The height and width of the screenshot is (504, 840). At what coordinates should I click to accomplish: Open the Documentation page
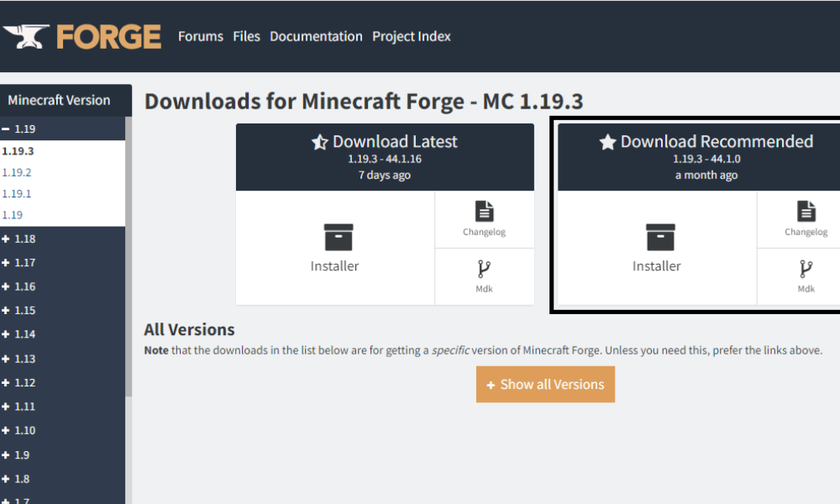pyautogui.click(x=316, y=36)
